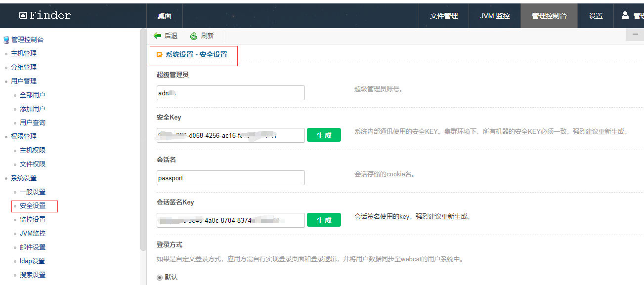Expand 系统设置 in sidebar tree
The width and height of the screenshot is (644, 285).
tap(24, 178)
